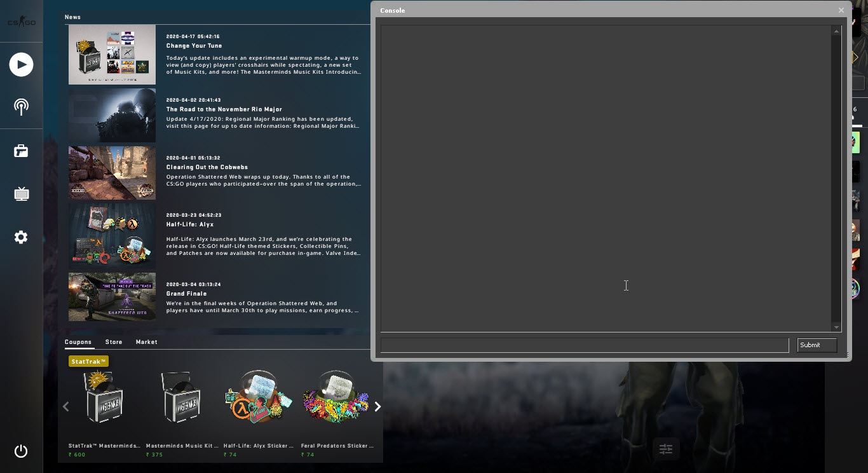Open the Inventory briefcase icon
The image size is (868, 473).
(x=21, y=151)
